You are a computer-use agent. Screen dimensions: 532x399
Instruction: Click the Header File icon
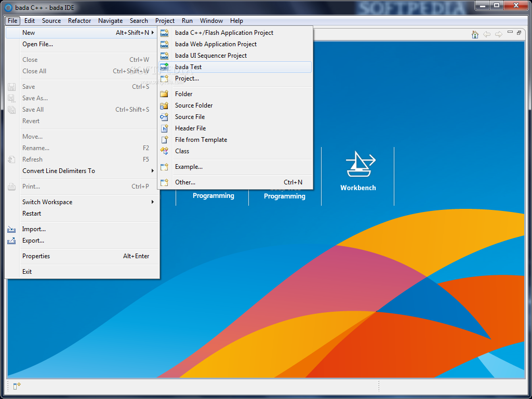click(x=165, y=128)
